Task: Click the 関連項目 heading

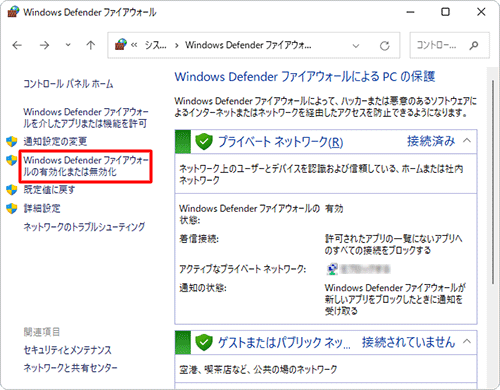Action: (x=42, y=332)
